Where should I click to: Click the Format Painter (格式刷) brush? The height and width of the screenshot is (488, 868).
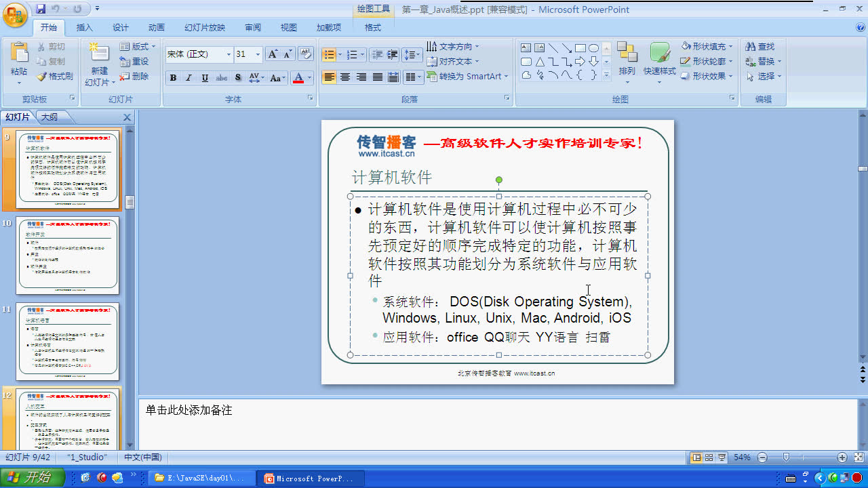coord(55,77)
